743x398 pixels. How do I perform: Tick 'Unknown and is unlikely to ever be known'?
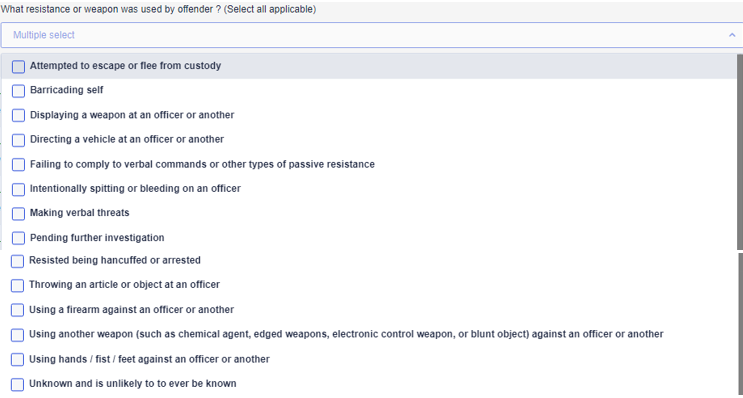(x=18, y=384)
